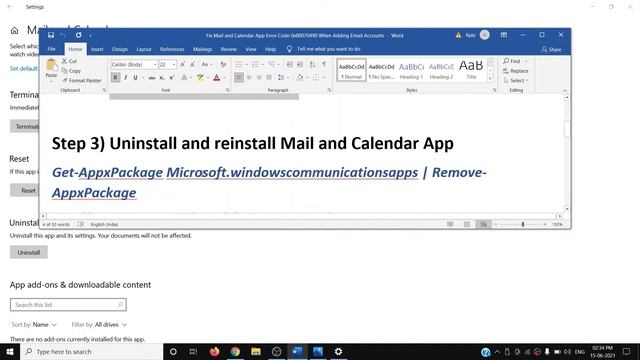This screenshot has width=640, height=360.
Task: Switch to the Insert tab
Action: (97, 49)
